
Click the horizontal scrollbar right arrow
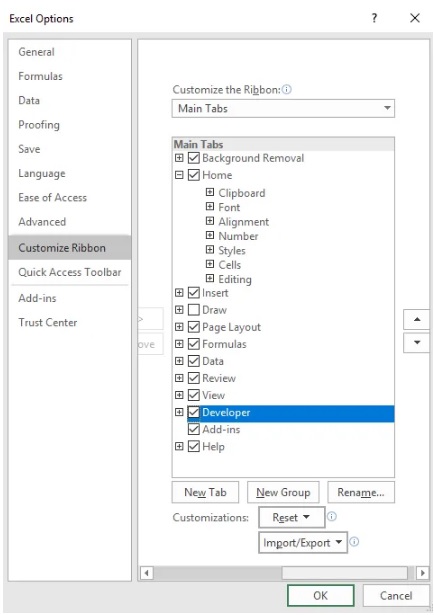coord(422,573)
